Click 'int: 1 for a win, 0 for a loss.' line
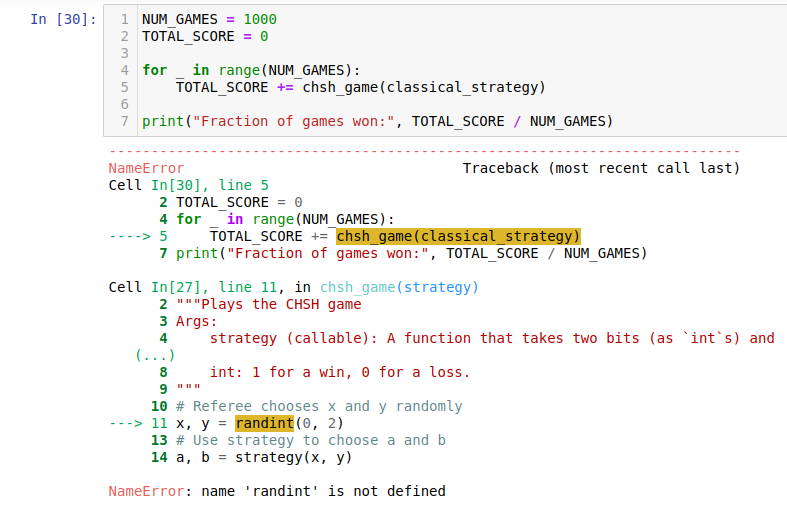 (340, 372)
